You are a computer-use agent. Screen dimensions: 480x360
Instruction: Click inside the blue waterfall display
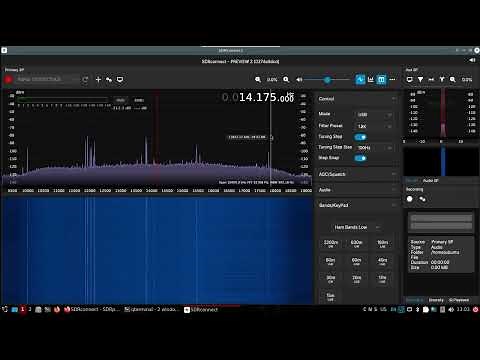pos(157,250)
